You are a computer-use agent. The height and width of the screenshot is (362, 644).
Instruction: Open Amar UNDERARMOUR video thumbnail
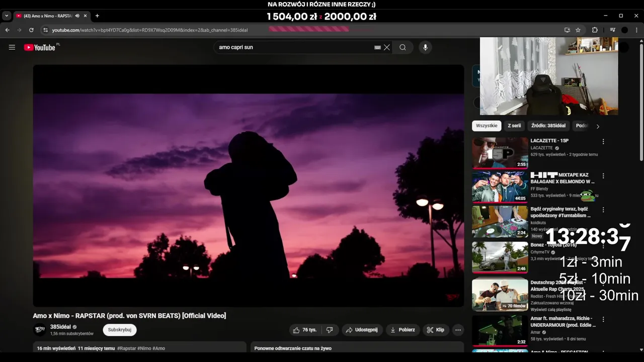coord(500,330)
